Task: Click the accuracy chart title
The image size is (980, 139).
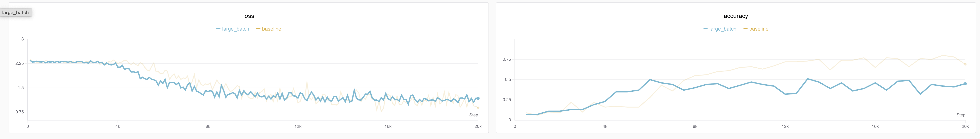Action: click(735, 16)
